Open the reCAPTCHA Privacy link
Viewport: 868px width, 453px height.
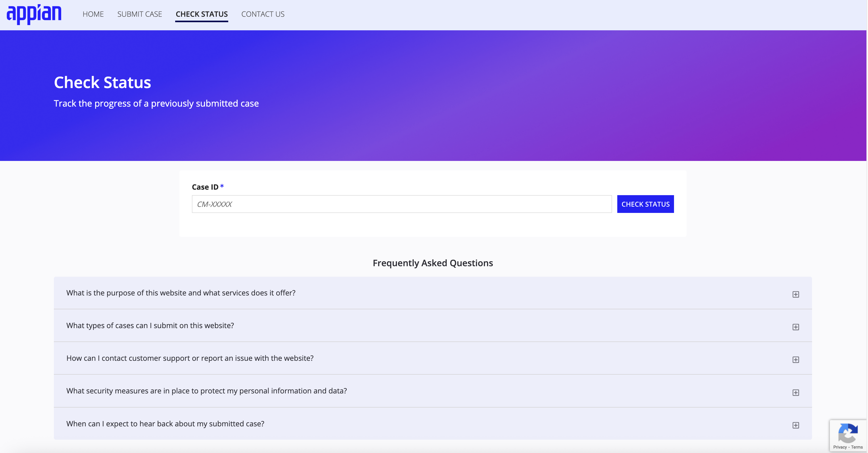(840, 447)
